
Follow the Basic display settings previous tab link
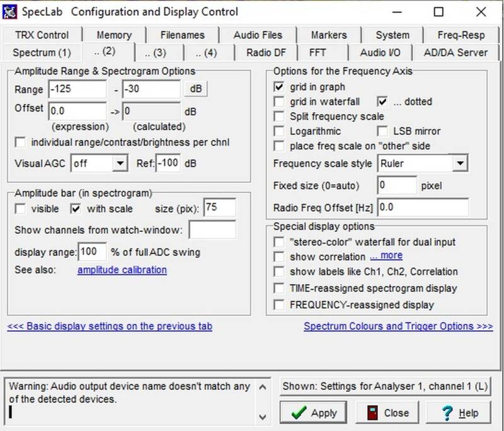pyautogui.click(x=110, y=326)
